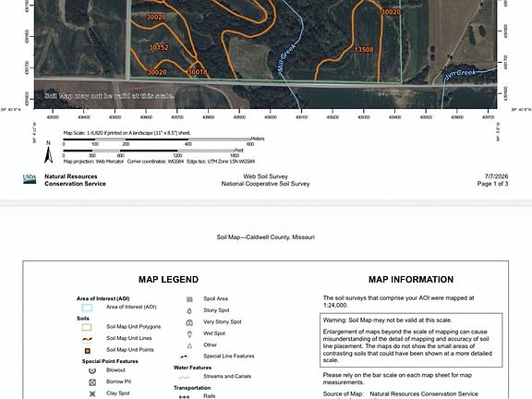Click the Special Point Features heading
Image resolution: width=532 pixels, height=399 pixels.
click(110, 361)
